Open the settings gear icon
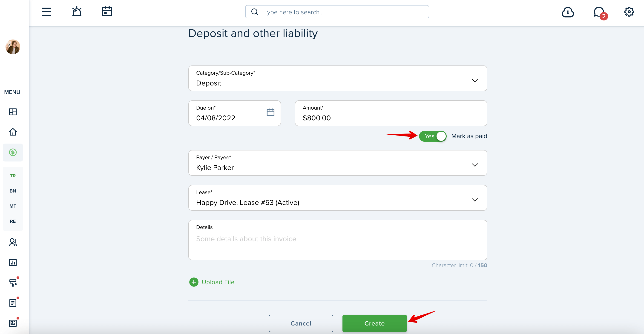The width and height of the screenshot is (644, 334). click(x=629, y=12)
